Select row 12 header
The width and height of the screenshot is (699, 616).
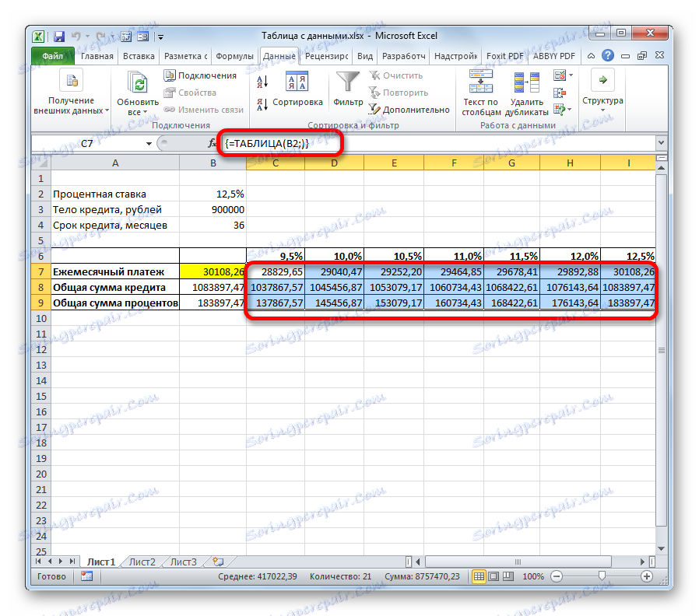(x=41, y=350)
